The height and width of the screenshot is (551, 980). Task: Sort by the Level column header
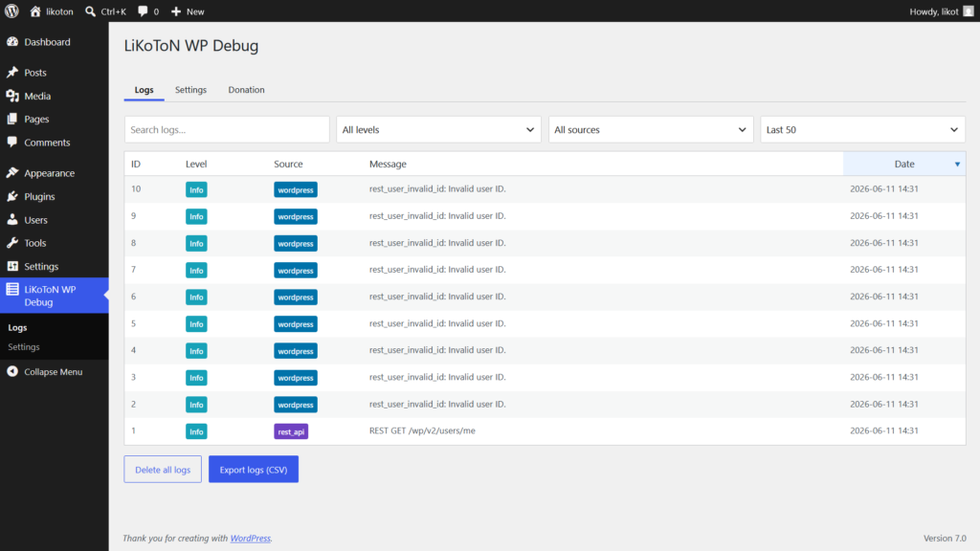(x=196, y=164)
